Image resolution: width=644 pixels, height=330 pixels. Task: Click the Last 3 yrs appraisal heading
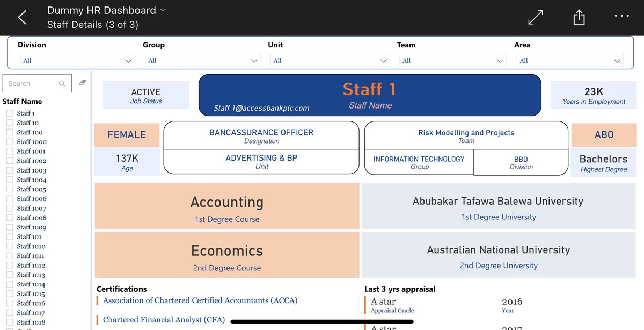(x=400, y=289)
